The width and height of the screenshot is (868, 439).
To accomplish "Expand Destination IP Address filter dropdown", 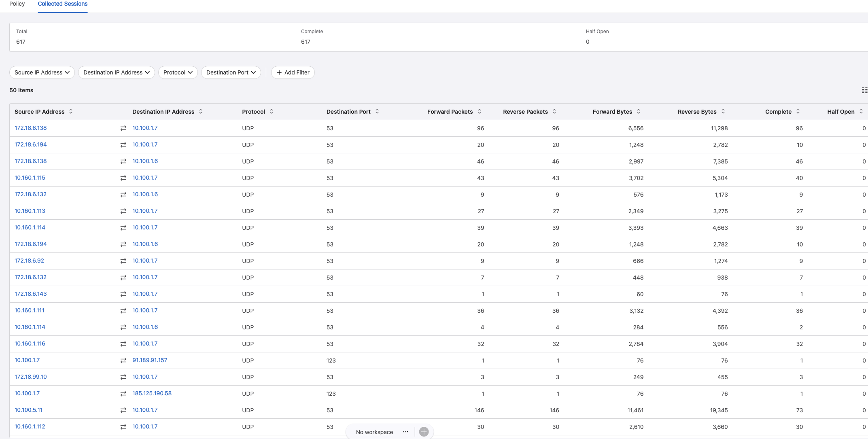I will [117, 72].
